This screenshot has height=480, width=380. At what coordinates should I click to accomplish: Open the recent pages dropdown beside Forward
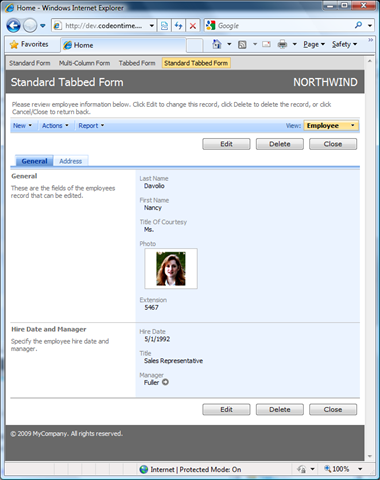(x=43, y=26)
